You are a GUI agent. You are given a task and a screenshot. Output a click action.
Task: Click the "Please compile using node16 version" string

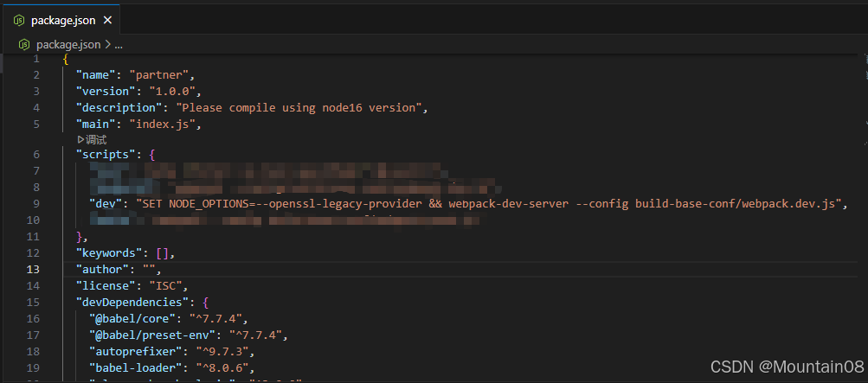pos(299,108)
